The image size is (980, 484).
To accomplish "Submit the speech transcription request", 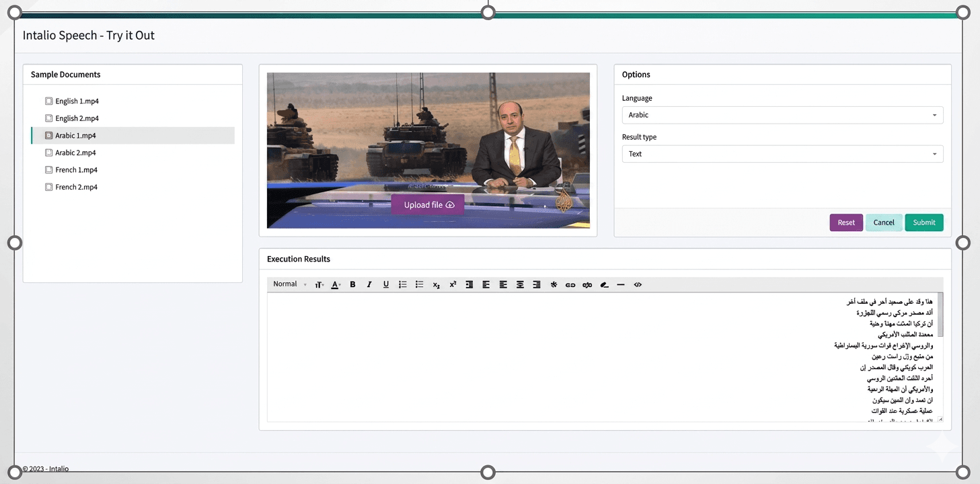I will click(x=924, y=223).
